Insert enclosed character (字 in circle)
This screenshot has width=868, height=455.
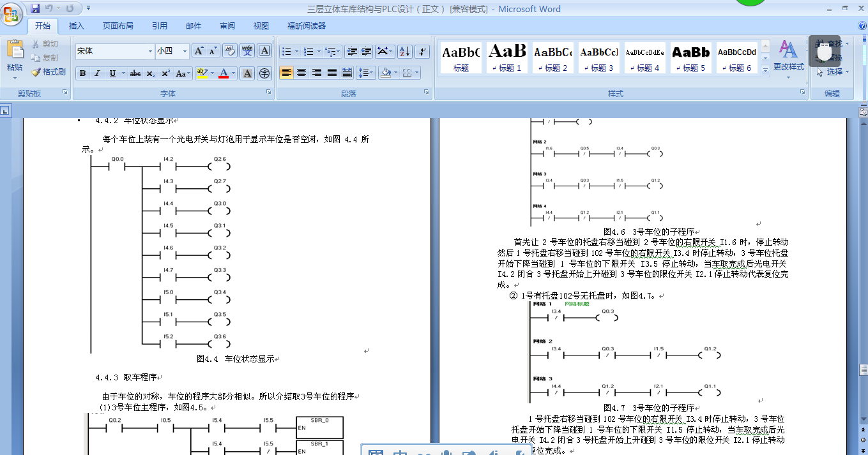point(264,73)
